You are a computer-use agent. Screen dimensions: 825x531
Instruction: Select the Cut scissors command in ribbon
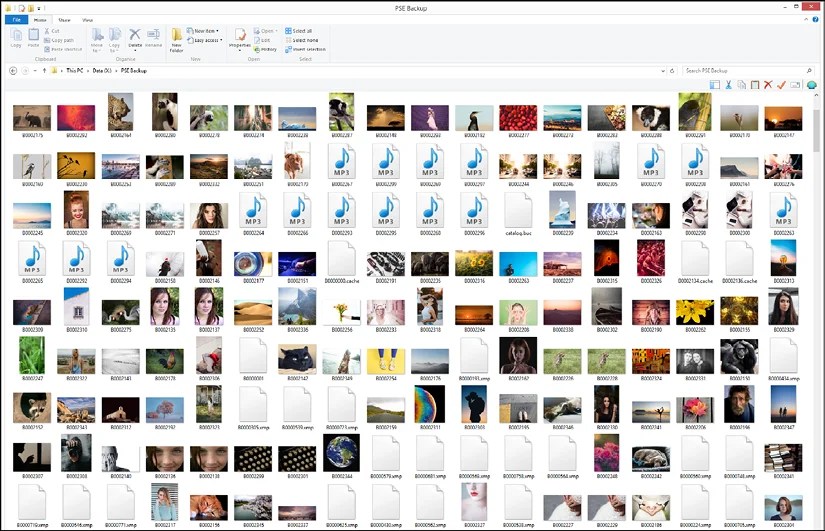52,31
